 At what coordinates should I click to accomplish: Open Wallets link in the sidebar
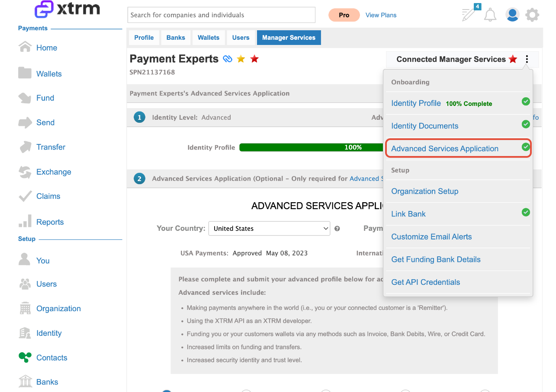coord(49,74)
